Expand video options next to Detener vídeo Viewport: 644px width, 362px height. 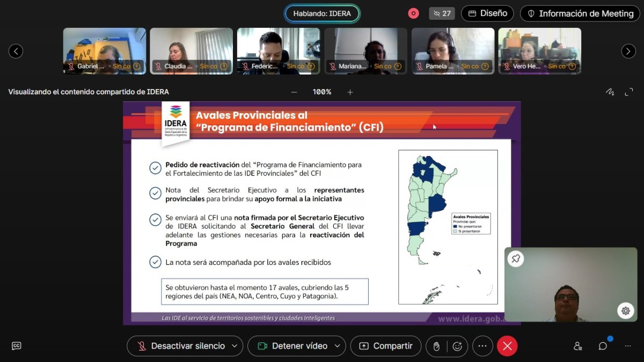pyautogui.click(x=337, y=346)
